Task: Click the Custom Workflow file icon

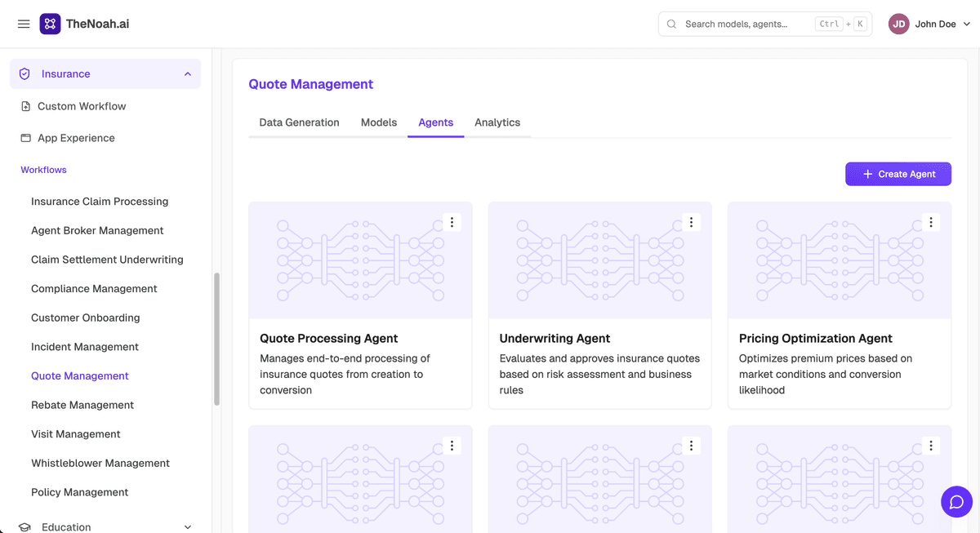Action: pyautogui.click(x=25, y=106)
